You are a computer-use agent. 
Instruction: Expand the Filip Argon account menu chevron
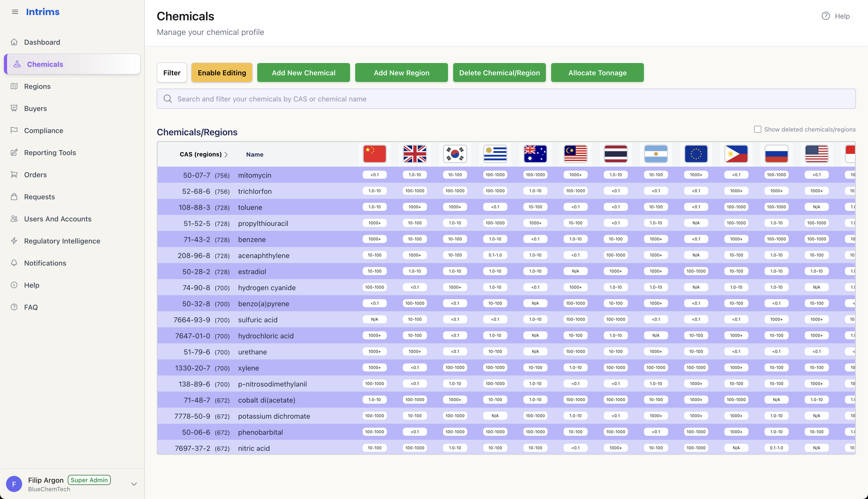coord(134,484)
